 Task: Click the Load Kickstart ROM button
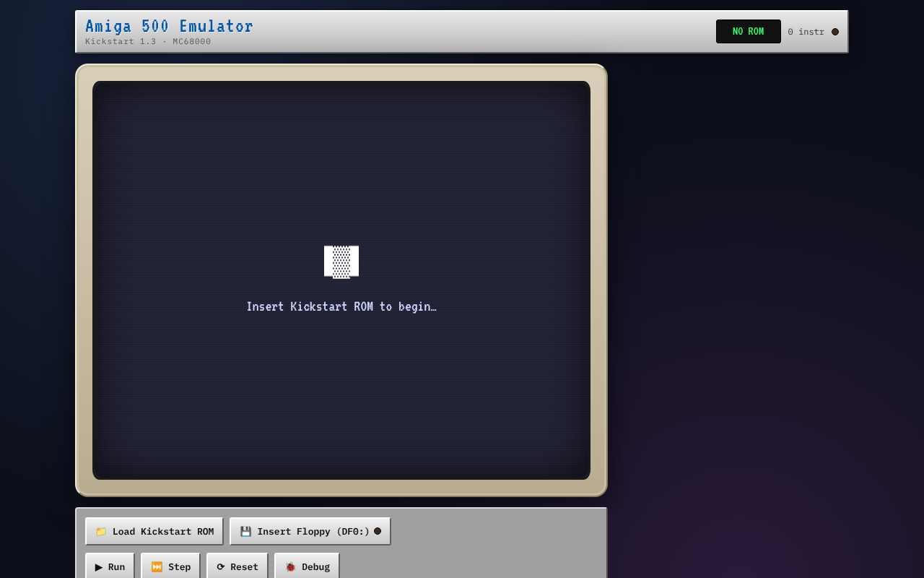(154, 531)
